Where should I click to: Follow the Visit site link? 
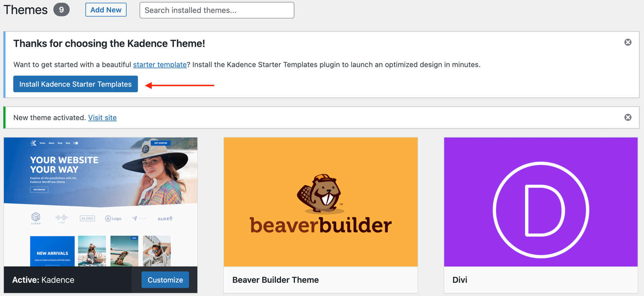coord(102,118)
